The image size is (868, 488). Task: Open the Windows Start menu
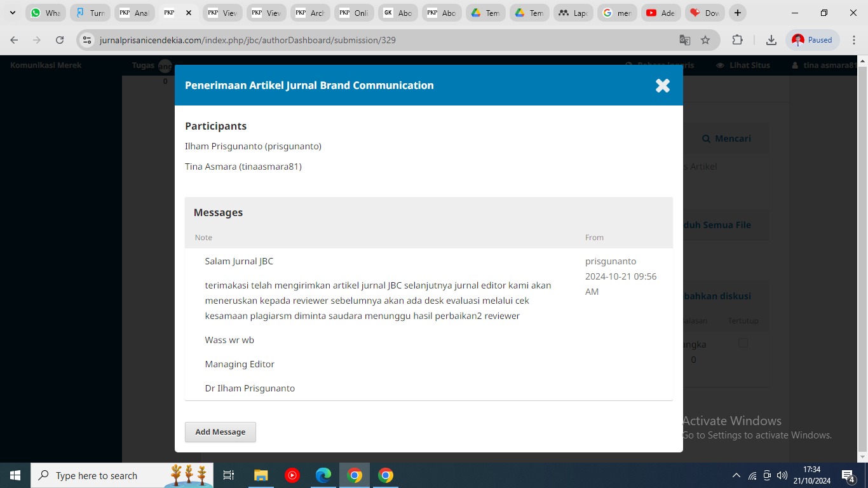click(x=15, y=475)
